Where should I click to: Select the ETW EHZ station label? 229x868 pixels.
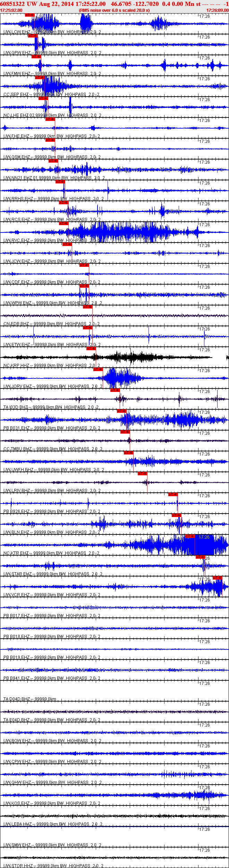pyautogui.click(x=52, y=345)
